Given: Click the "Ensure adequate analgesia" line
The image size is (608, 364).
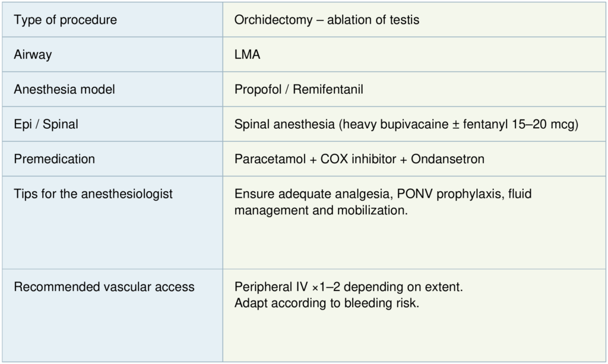Looking at the screenshot, I should (309, 194).
